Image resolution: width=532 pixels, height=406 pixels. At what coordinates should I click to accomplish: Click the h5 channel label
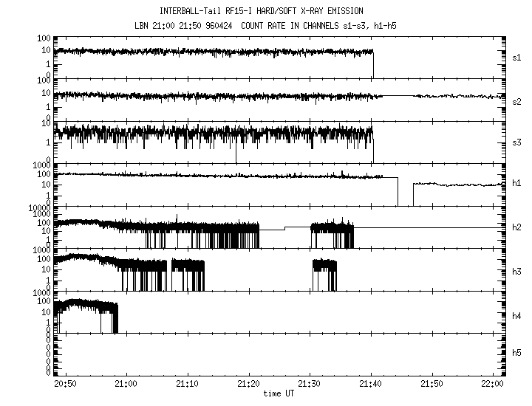[x=516, y=355]
